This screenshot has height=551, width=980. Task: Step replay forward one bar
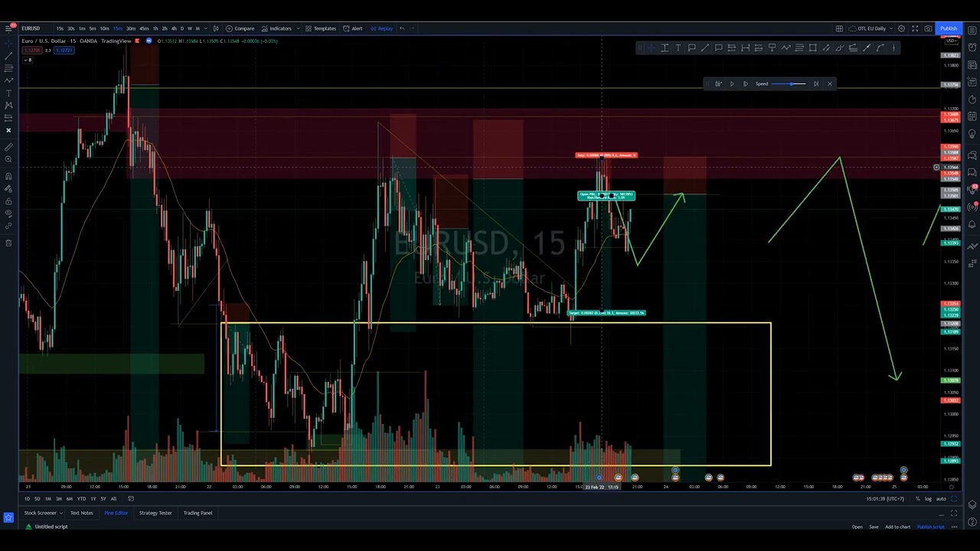pos(745,83)
